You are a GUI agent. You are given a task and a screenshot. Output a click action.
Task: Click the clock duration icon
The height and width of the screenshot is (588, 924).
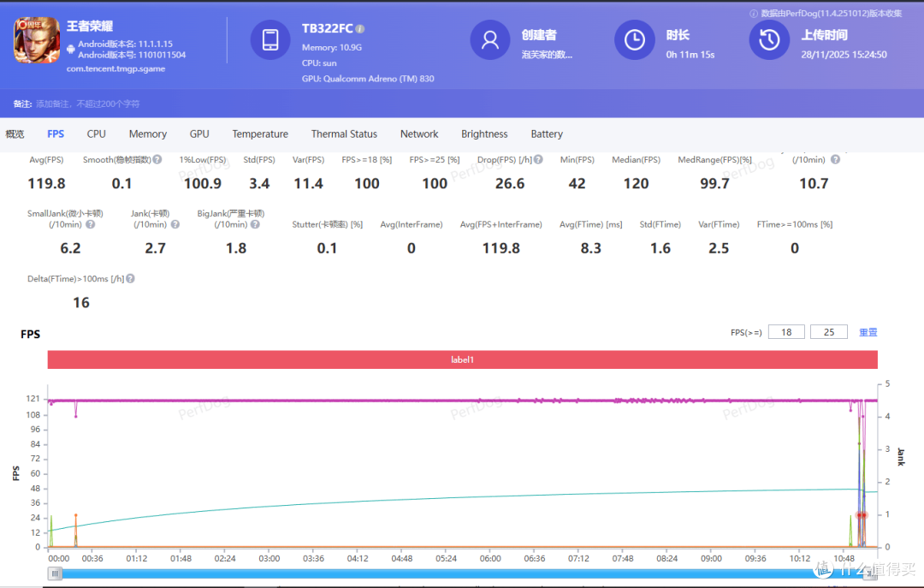pos(635,39)
